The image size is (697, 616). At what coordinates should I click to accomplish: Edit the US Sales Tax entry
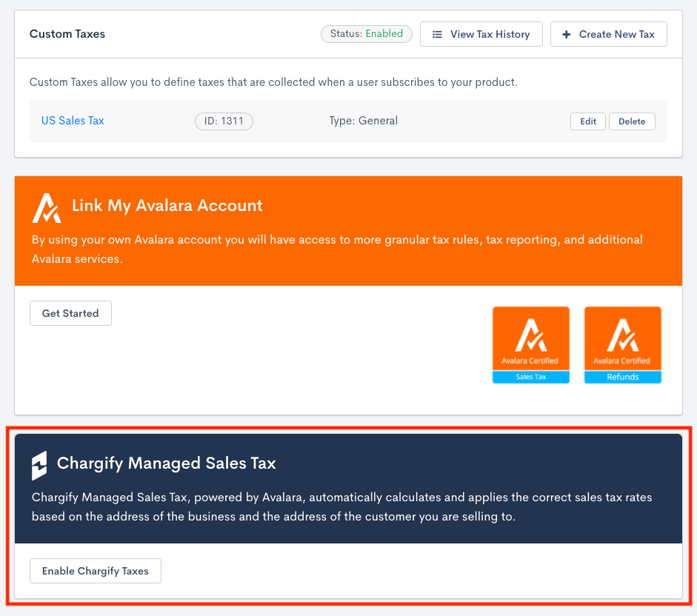[x=588, y=121]
